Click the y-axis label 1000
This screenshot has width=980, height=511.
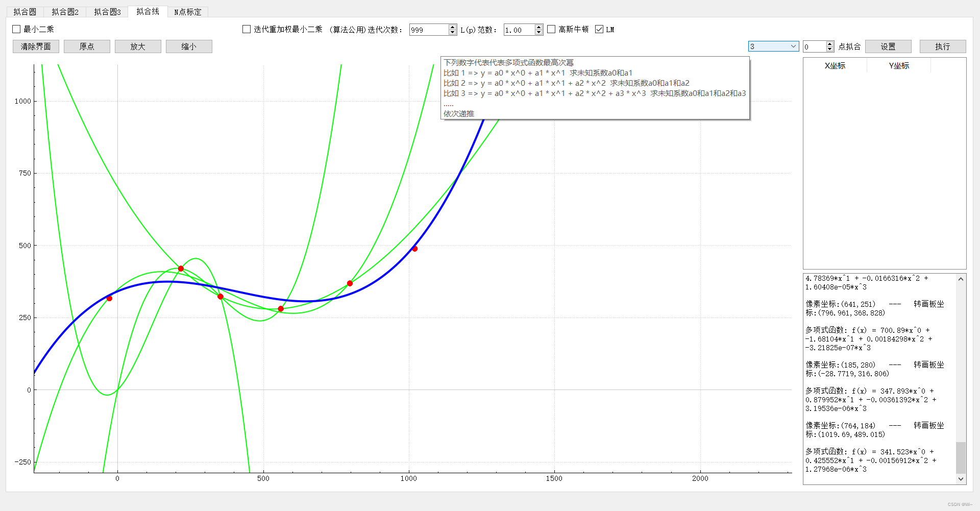(23, 101)
